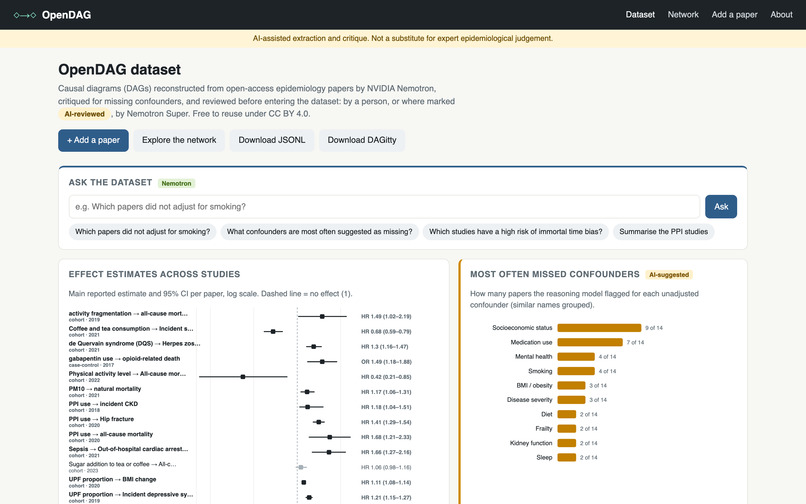Screen dimensions: 806x504
Task: Click the Kidney function bar
Action: pos(567,443)
